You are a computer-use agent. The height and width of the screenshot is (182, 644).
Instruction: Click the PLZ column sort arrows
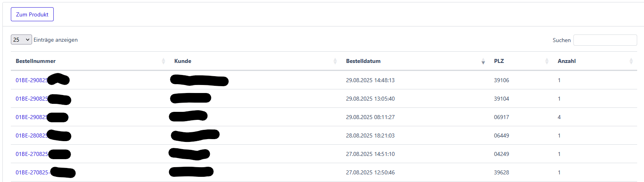(x=547, y=61)
